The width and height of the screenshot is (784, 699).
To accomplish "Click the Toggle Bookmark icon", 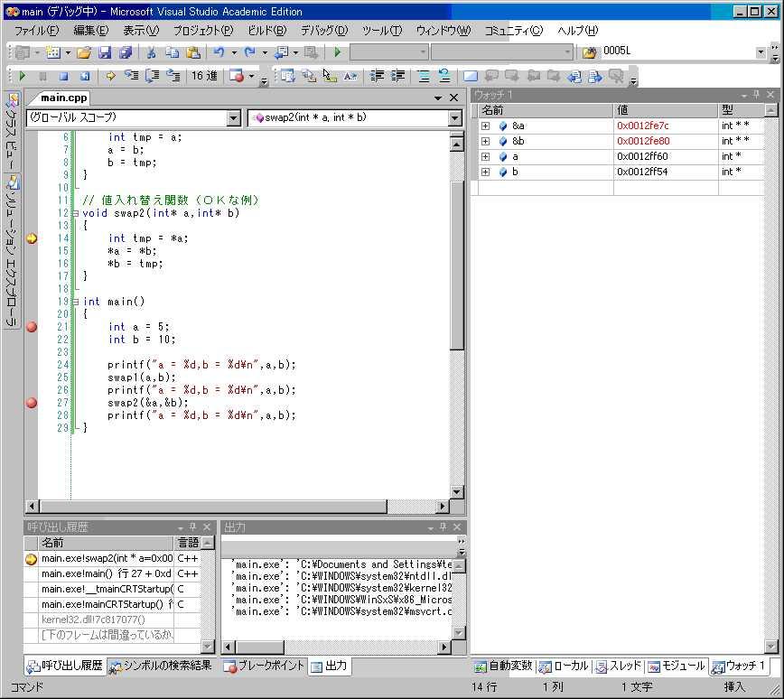I will 470,76.
